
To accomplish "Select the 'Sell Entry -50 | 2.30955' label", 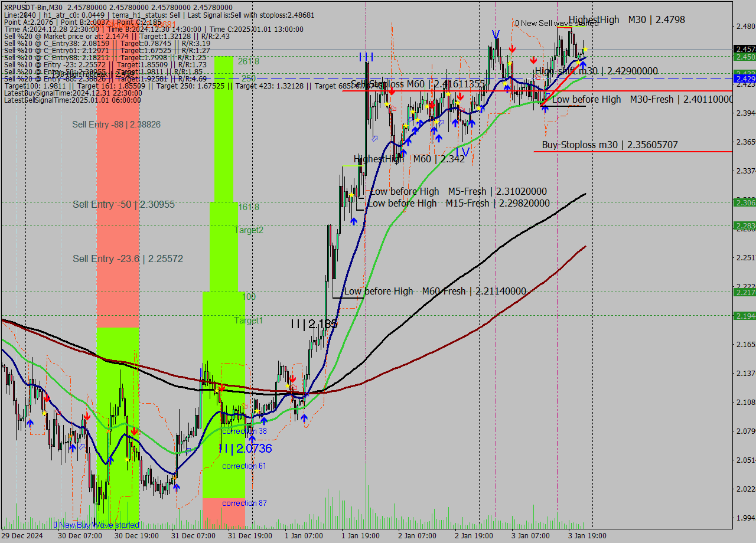I will [x=123, y=204].
